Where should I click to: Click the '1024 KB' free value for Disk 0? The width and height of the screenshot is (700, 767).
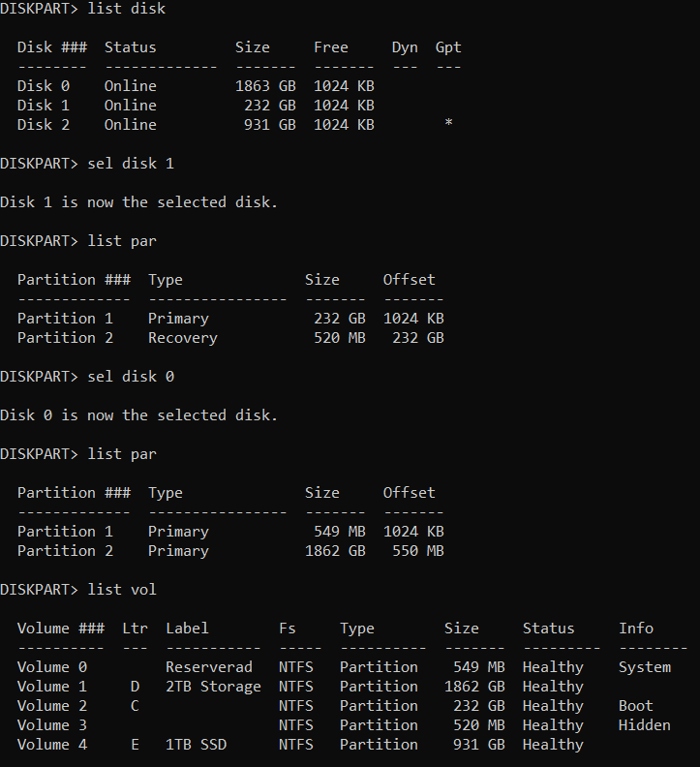(344, 86)
